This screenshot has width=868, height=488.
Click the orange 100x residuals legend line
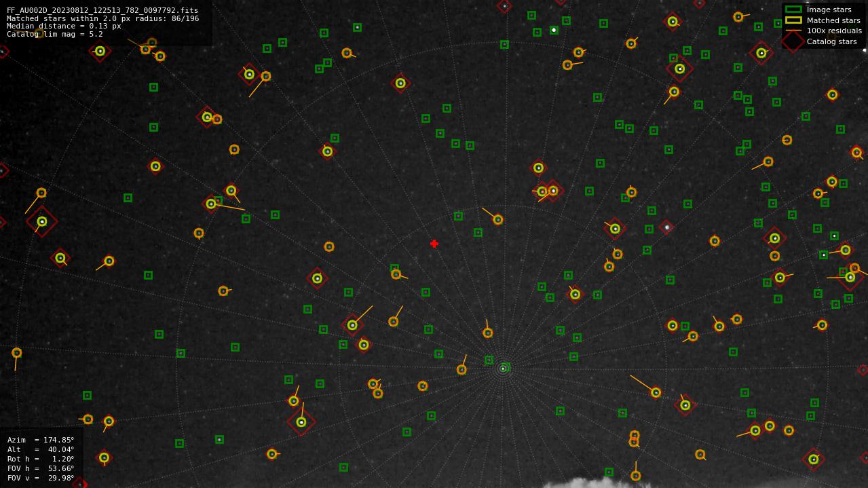793,31
